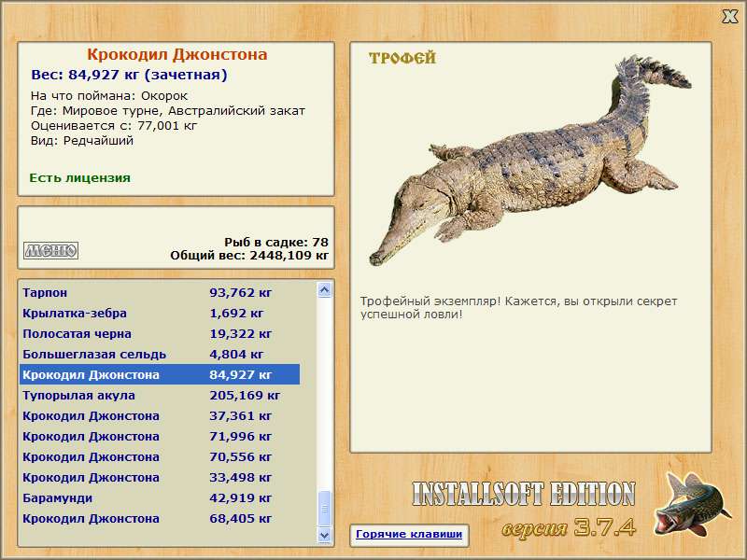Screen dimensions: 747x560
Task: Open the Горячие клавиши link
Action: tap(408, 535)
